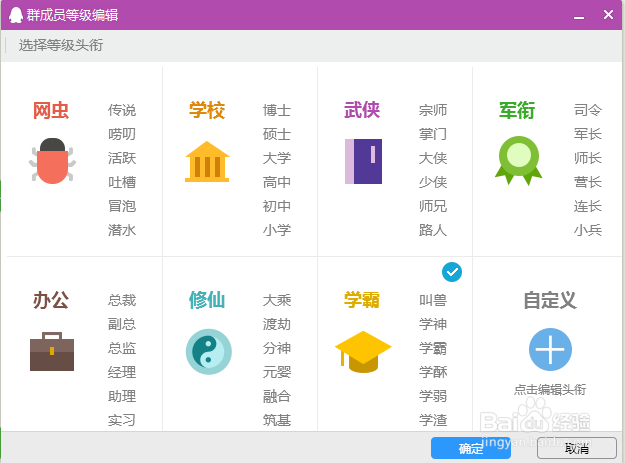Screen dimensions: 625x463
Task: Click the 路人 title text
Action: click(433, 230)
